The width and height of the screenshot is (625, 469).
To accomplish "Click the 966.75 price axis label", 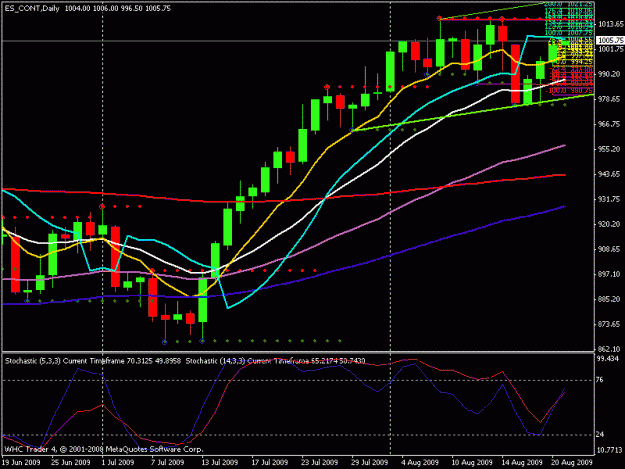I will (609, 124).
